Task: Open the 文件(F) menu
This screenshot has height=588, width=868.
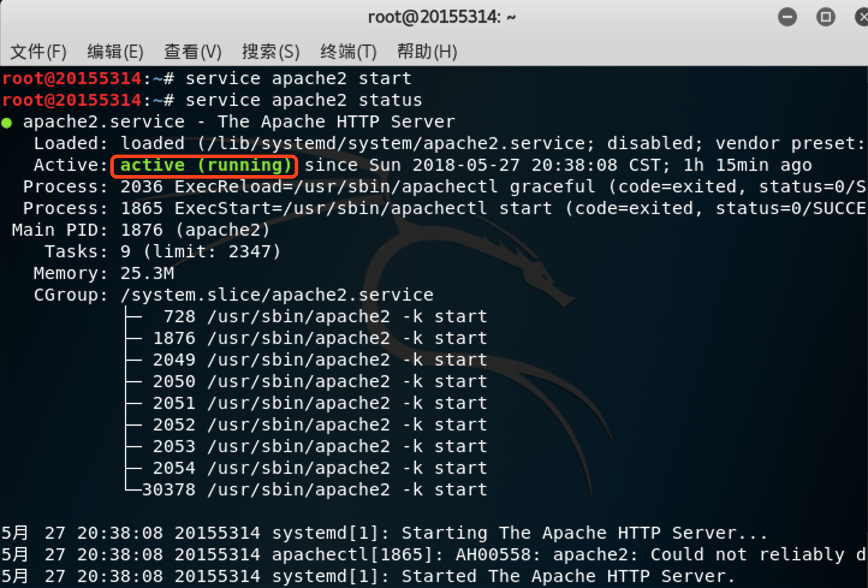Action: click(x=38, y=52)
